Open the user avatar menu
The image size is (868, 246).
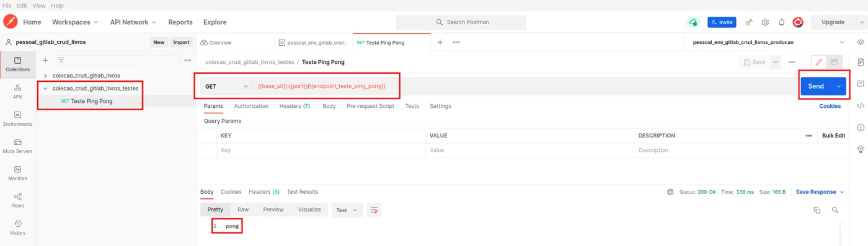[798, 22]
